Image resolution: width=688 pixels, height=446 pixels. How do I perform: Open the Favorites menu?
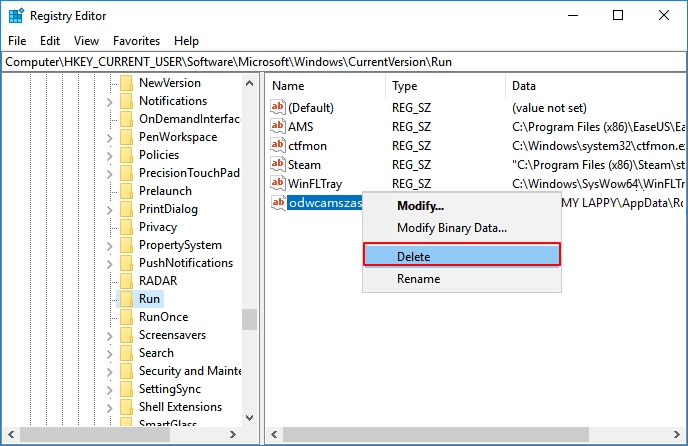pos(136,41)
